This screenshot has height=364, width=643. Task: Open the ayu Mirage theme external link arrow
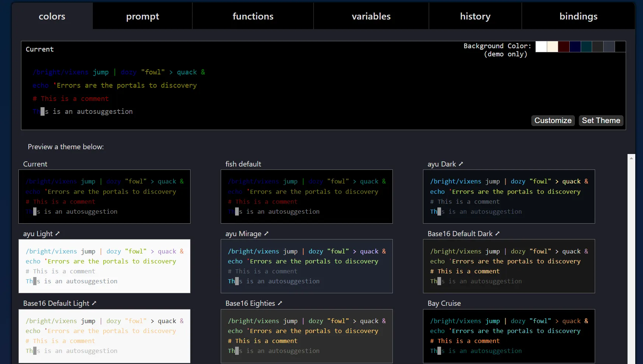click(x=266, y=234)
